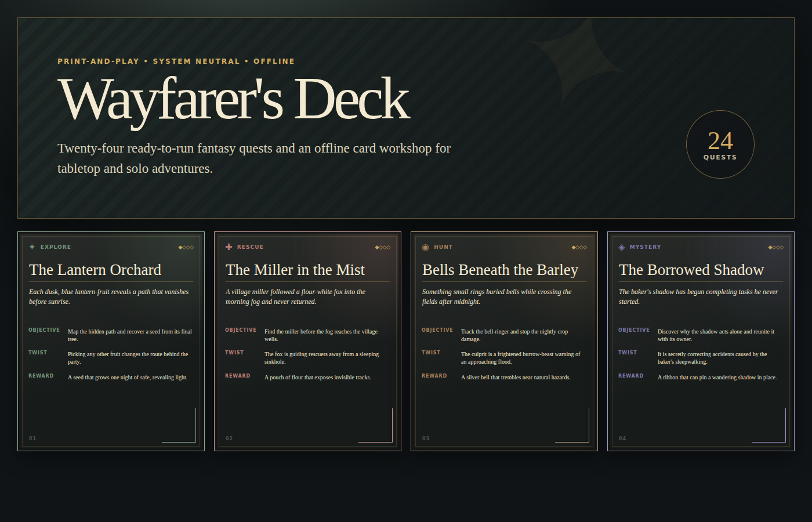This screenshot has height=522, width=812.
Task: Click OBJECTIVE label on The Lantern Orchard
Action: (x=44, y=330)
